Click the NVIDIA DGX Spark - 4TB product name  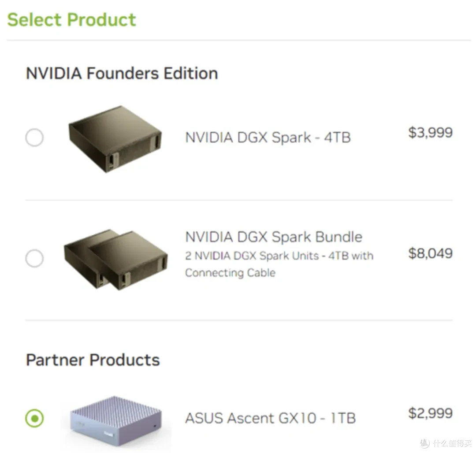(268, 137)
